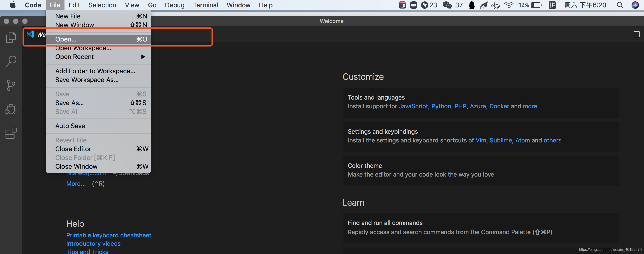The width and height of the screenshot is (644, 254).
Task: Open Spotlight search magnifier in menu bar
Action: coord(620,5)
